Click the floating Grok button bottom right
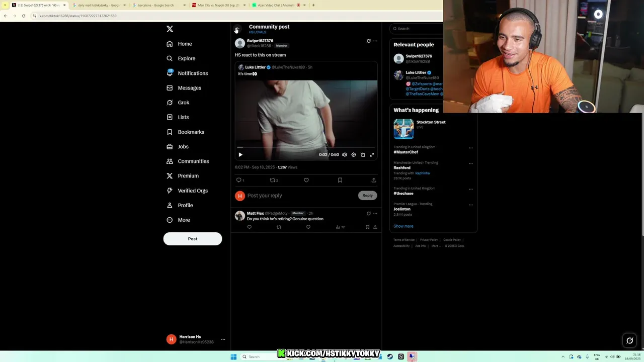This screenshot has height=362, width=644. point(629,340)
